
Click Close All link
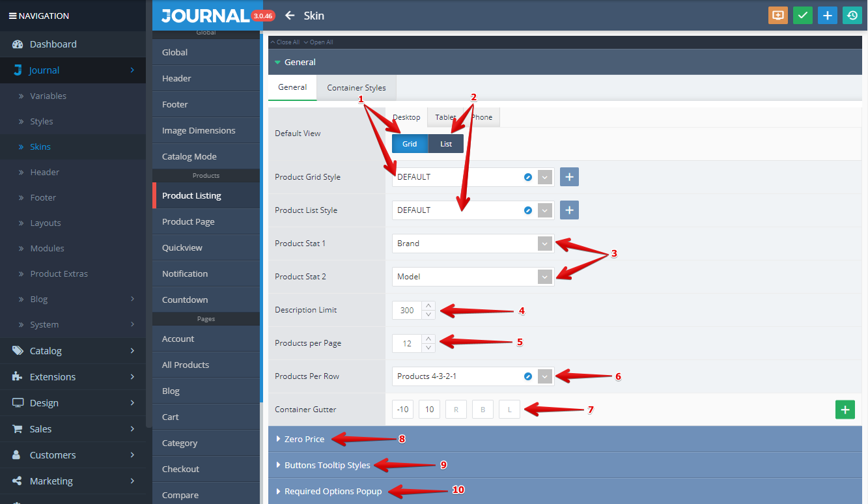pos(285,42)
